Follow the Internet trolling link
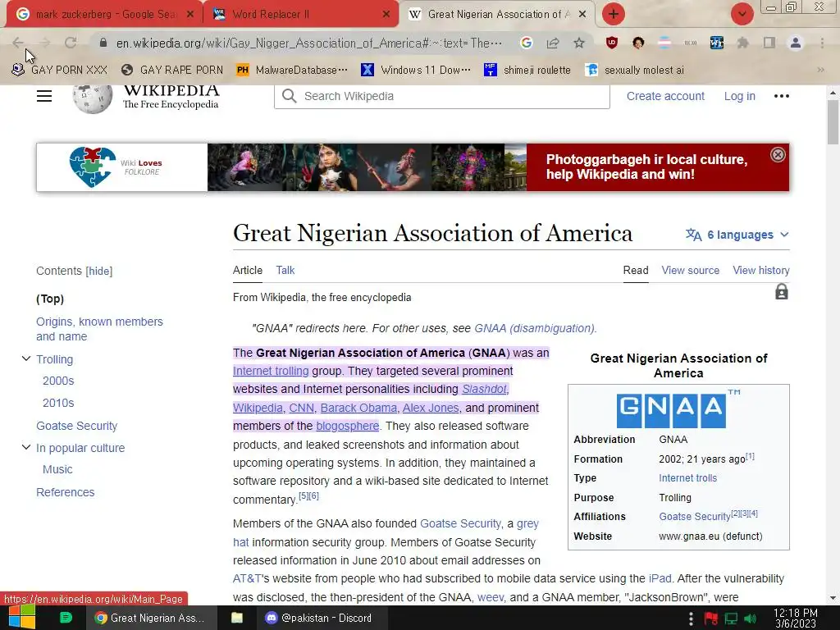Viewport: 840px width, 630px height. 271,371
